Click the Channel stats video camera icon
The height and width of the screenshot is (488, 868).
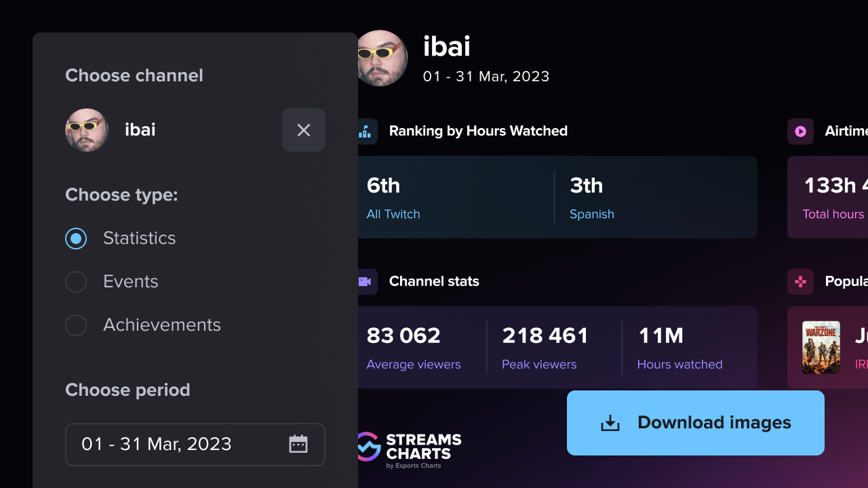364,281
